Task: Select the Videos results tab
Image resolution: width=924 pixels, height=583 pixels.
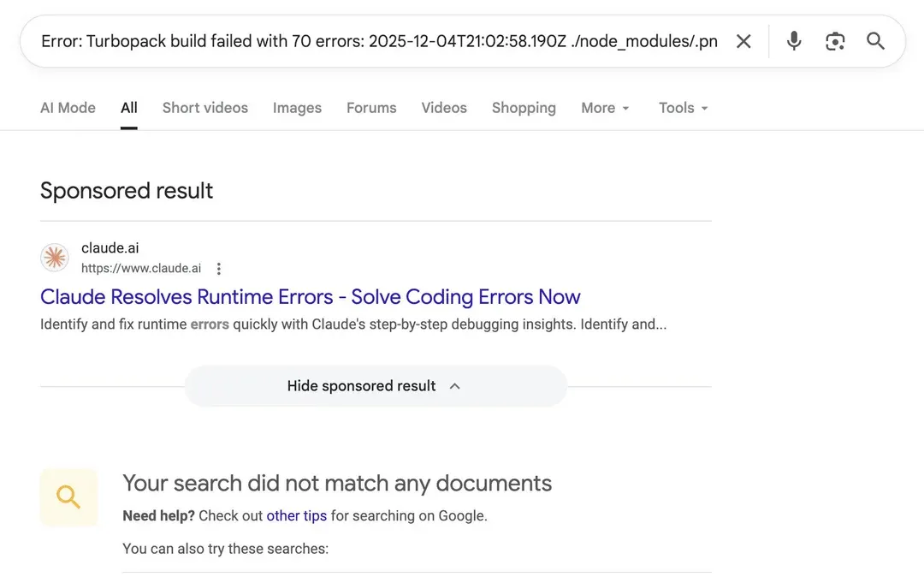Action: [444, 108]
